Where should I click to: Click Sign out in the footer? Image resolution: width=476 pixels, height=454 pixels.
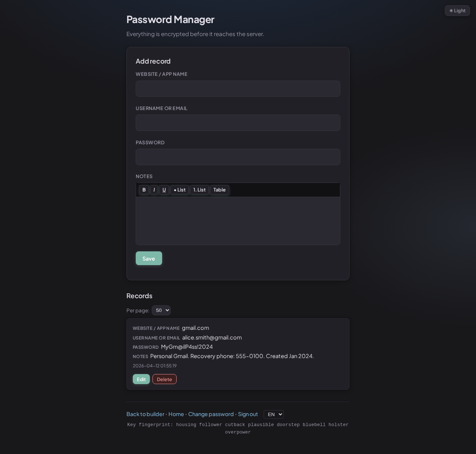(248, 414)
